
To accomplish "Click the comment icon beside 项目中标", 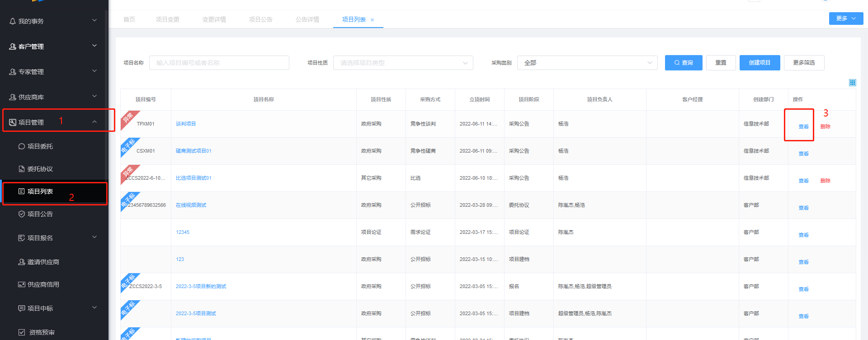I will (x=22, y=308).
